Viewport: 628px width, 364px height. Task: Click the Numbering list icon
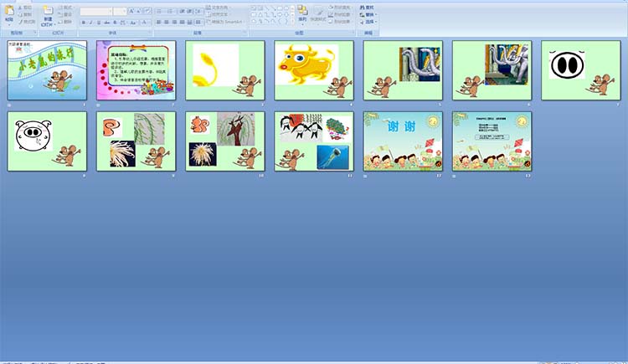pos(170,11)
